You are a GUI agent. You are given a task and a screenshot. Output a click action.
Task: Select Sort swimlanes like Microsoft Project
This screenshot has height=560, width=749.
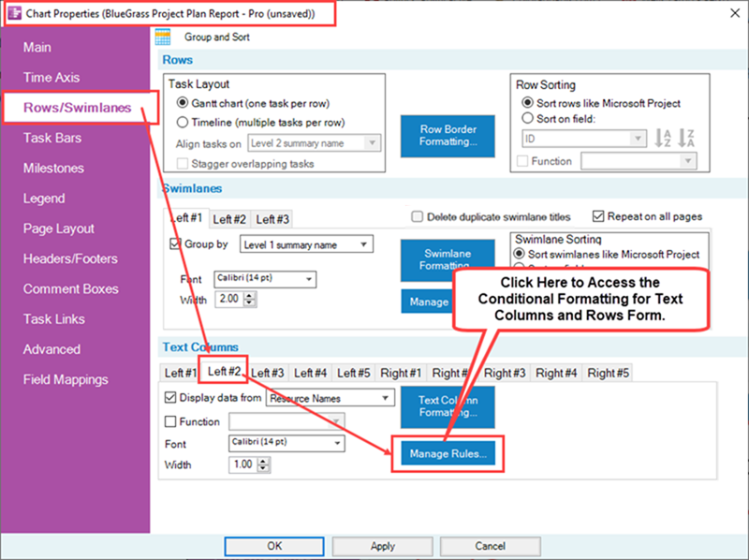click(519, 254)
